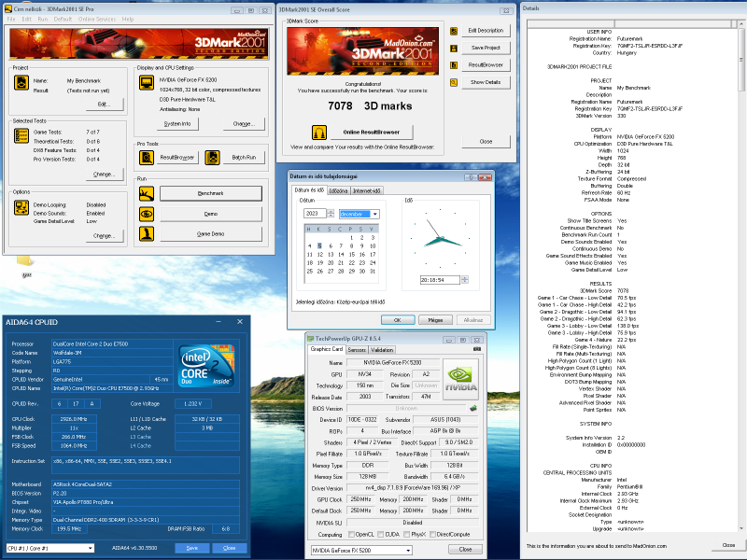This screenshot has height=560, width=747.
Task: Click the Options icon next to Demo Looping
Action: point(21,207)
